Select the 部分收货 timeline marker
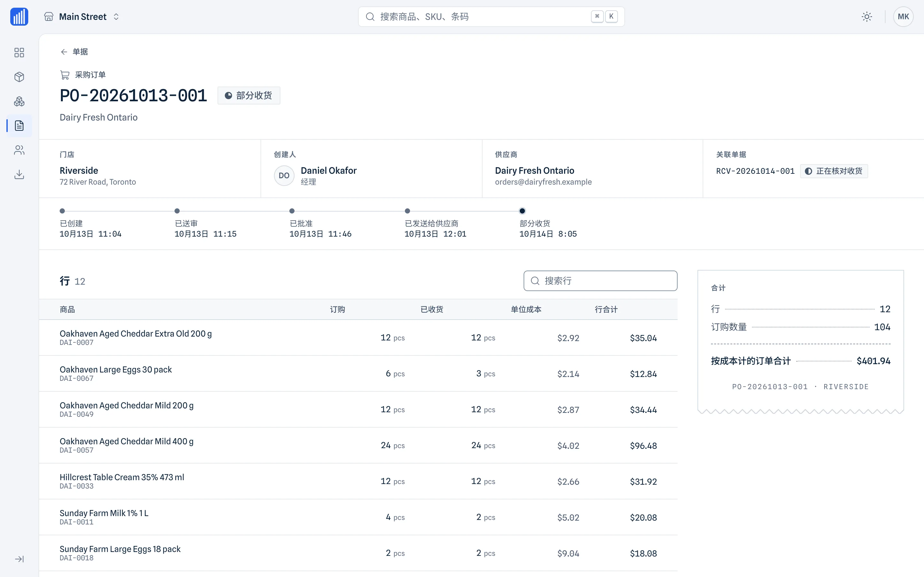The image size is (924, 577). click(522, 211)
